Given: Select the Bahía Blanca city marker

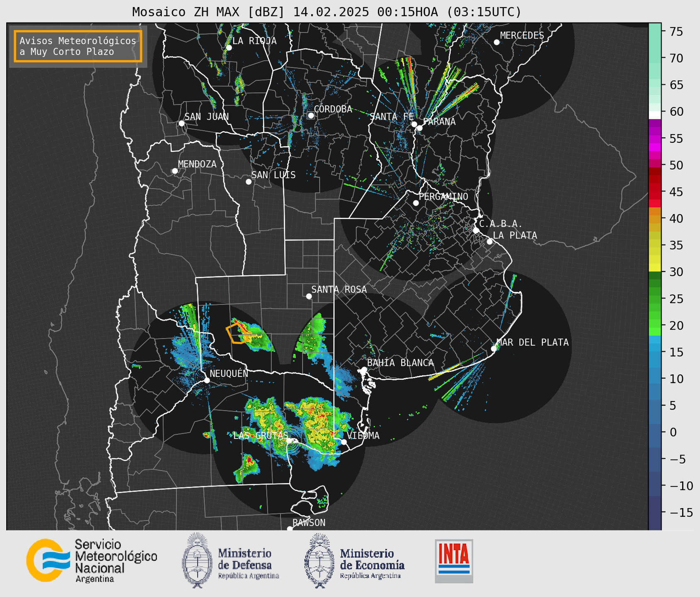Looking at the screenshot, I should pos(364,369).
